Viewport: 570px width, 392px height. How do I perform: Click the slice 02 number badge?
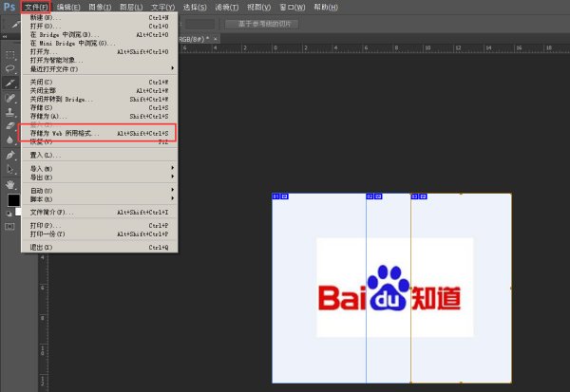click(370, 196)
